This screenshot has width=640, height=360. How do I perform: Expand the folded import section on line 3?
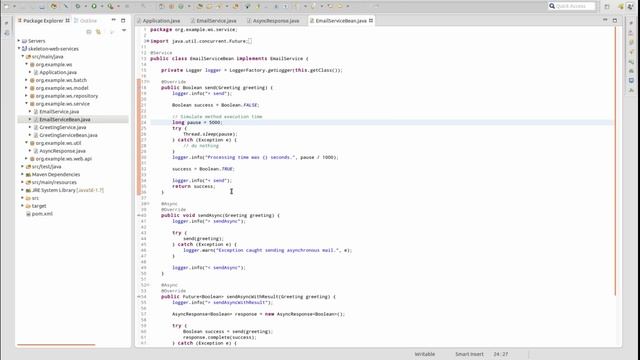147,41
